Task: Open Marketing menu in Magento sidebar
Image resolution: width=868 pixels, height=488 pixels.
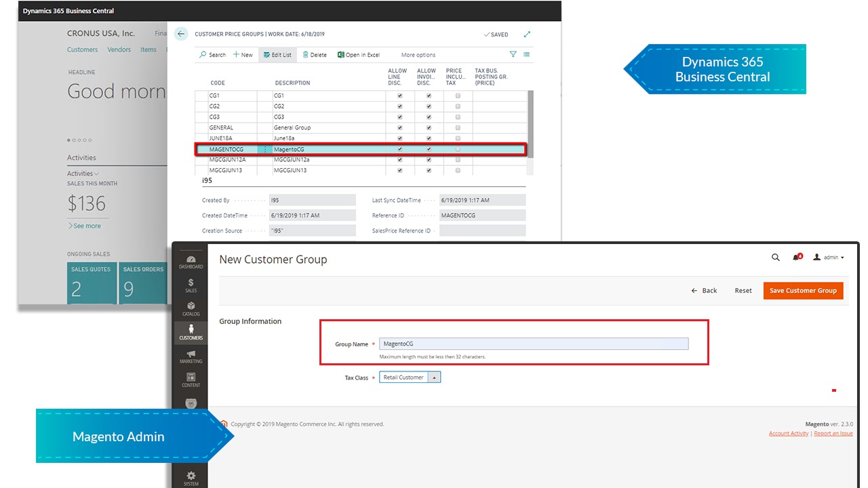Action: (191, 357)
